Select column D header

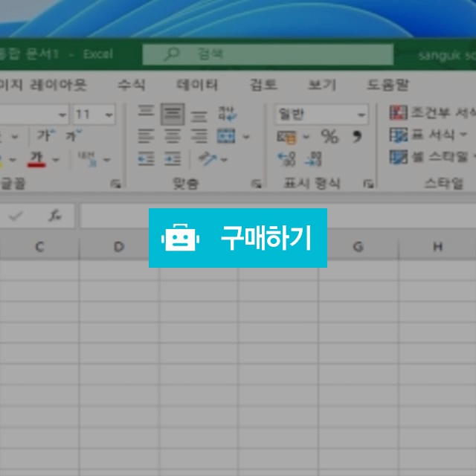pyautogui.click(x=119, y=247)
